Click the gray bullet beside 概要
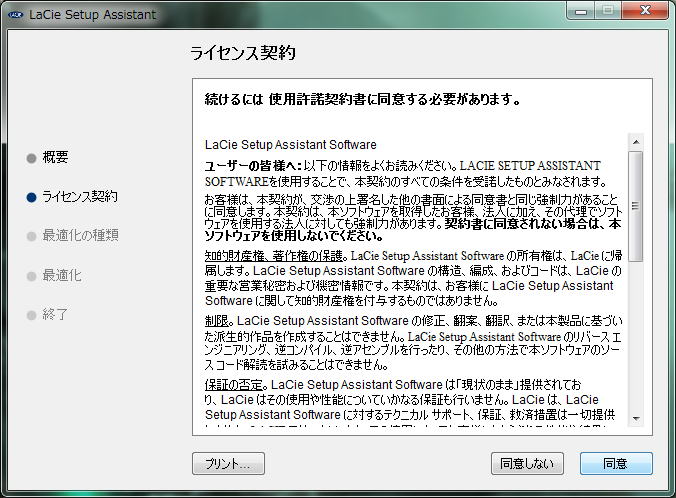676x498 pixels. click(31, 158)
